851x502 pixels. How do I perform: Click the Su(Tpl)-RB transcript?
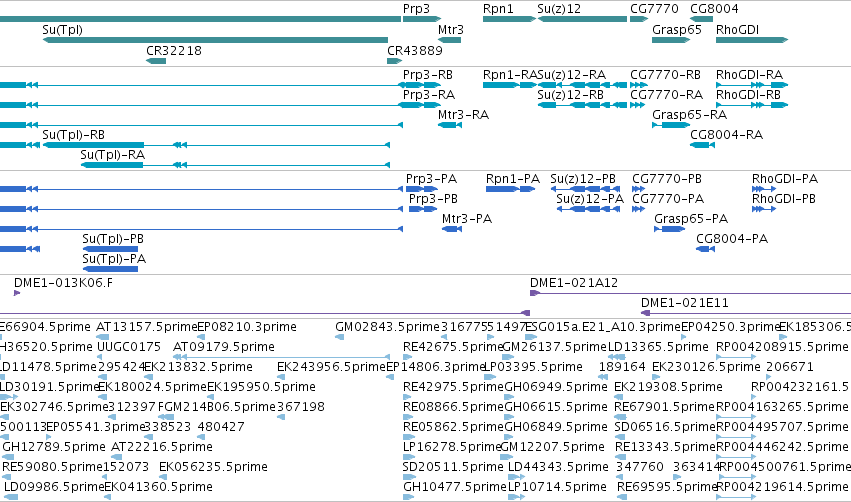[216, 145]
